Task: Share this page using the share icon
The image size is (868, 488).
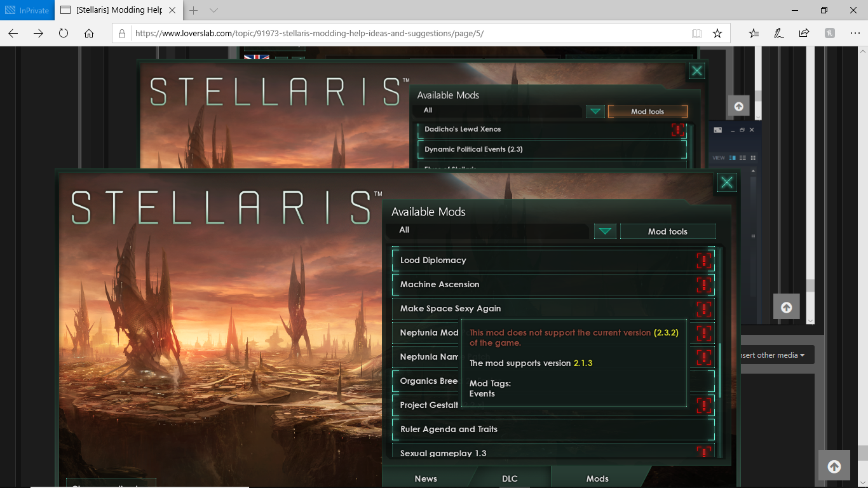Action: [x=804, y=33]
